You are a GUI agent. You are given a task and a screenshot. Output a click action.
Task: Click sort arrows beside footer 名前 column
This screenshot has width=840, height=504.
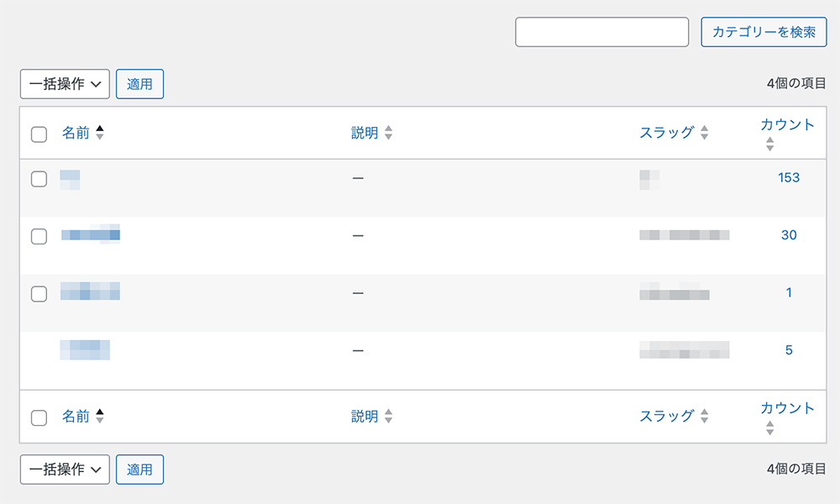100,416
